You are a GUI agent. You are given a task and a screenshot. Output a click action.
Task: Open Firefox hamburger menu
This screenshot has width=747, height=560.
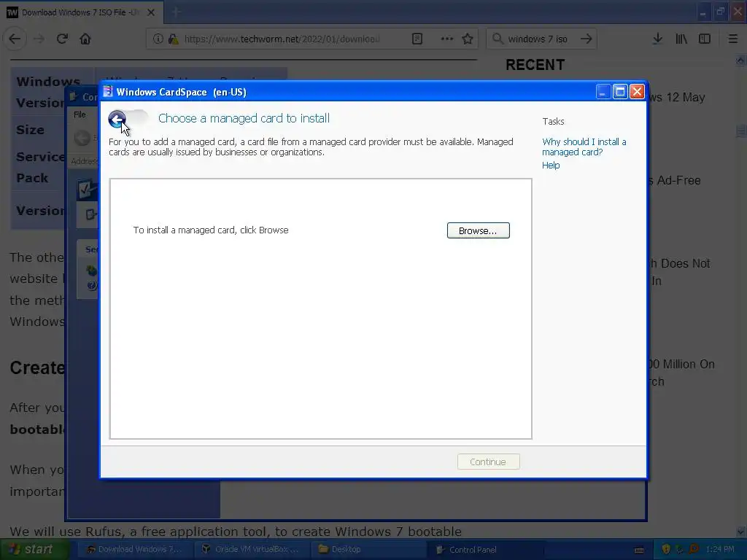pos(733,39)
